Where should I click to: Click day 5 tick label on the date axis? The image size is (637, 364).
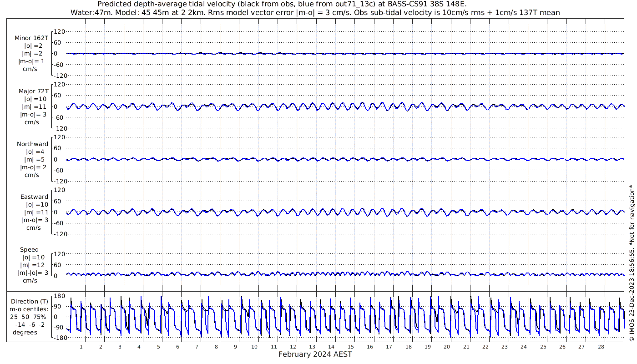pyautogui.click(x=158, y=347)
